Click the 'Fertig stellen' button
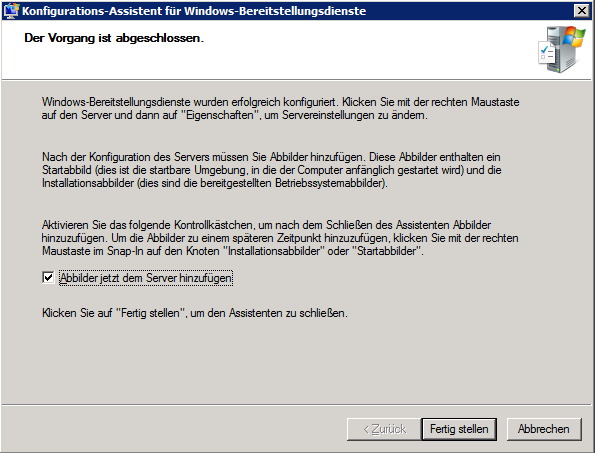Viewport: 595px width, 453px height. (x=459, y=429)
